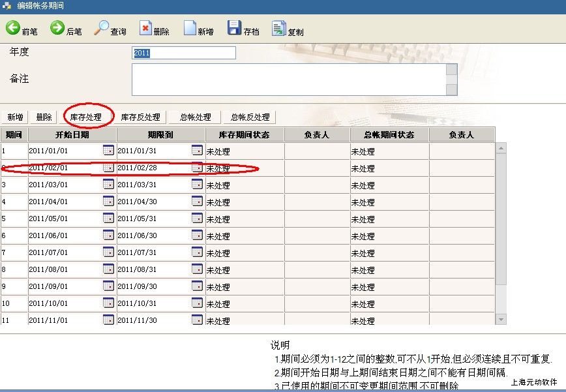This screenshot has height=392, width=566.
Task: Click the 库存反处理 button
Action: [x=140, y=117]
